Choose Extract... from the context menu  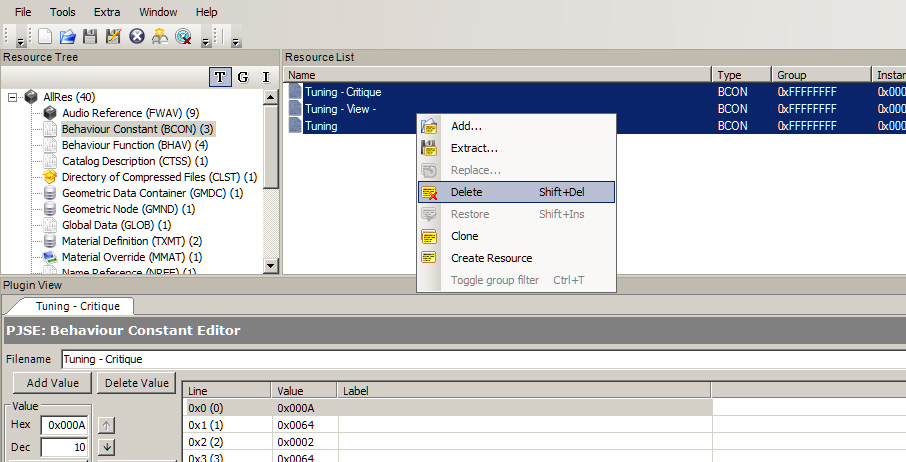[x=474, y=148]
